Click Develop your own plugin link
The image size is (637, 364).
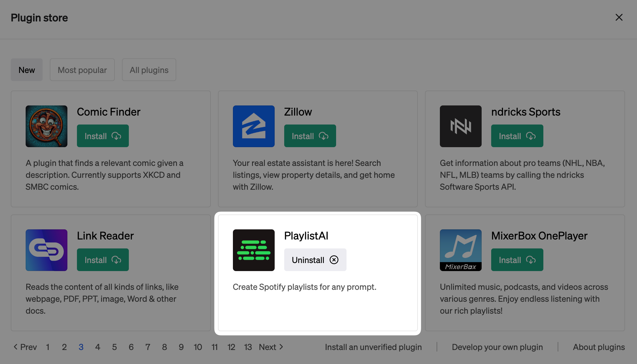point(497,347)
